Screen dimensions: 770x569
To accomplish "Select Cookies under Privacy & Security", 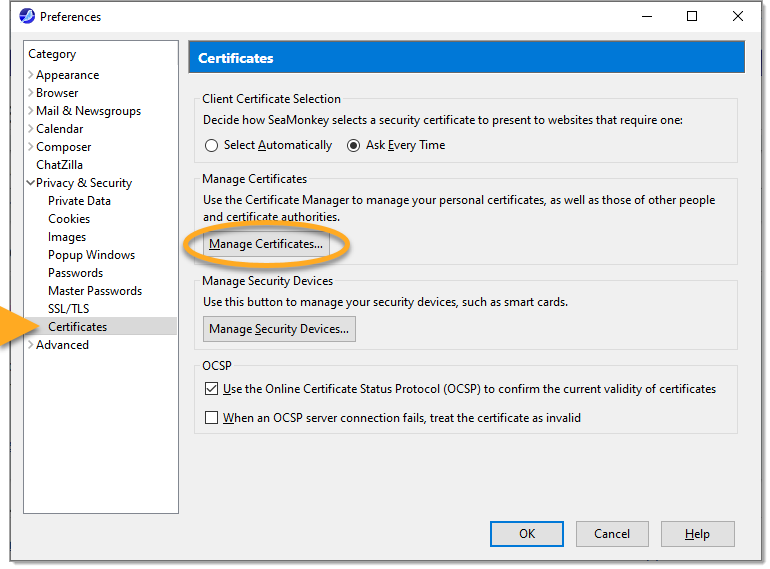I will pos(69,219).
